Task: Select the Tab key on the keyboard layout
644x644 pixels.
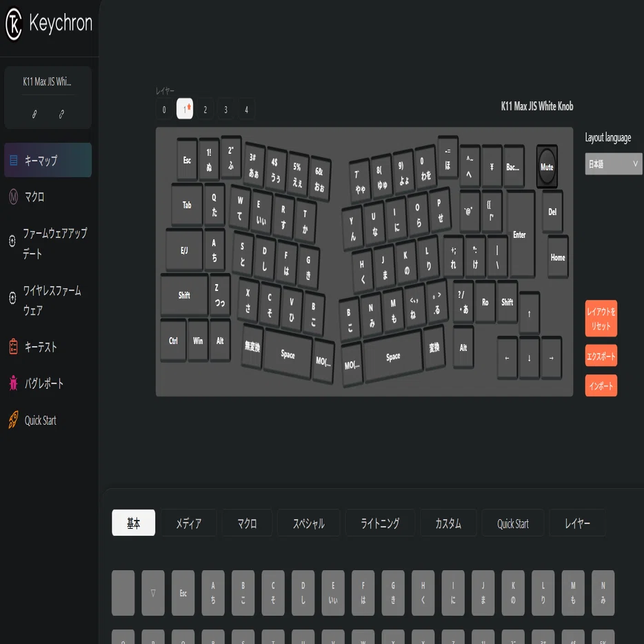Action: click(187, 205)
